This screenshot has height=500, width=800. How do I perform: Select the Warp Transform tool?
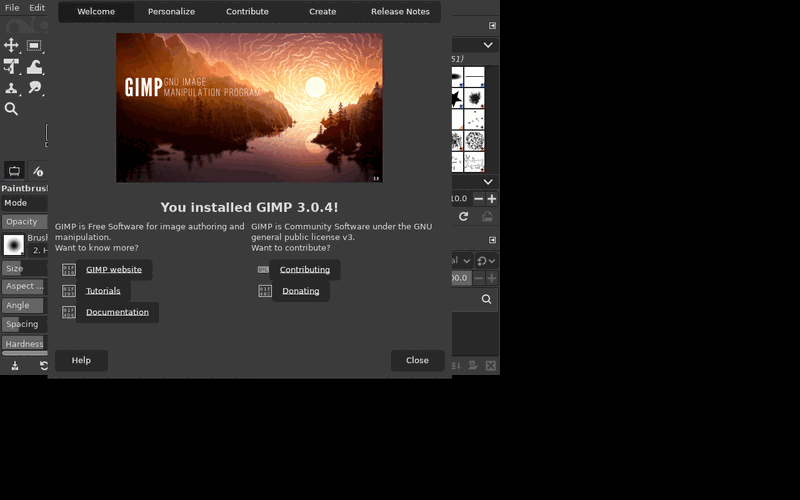(x=34, y=67)
